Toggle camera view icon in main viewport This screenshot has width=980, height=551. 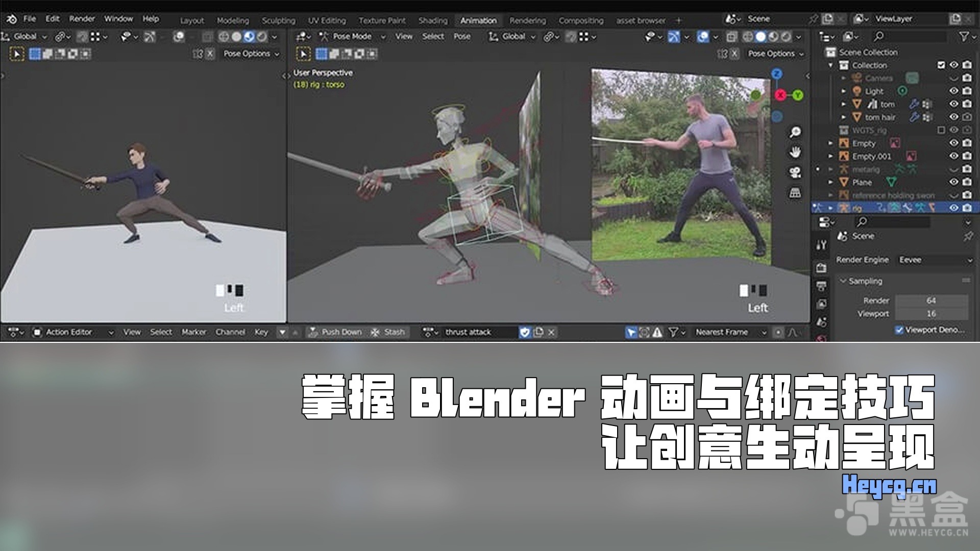795,172
